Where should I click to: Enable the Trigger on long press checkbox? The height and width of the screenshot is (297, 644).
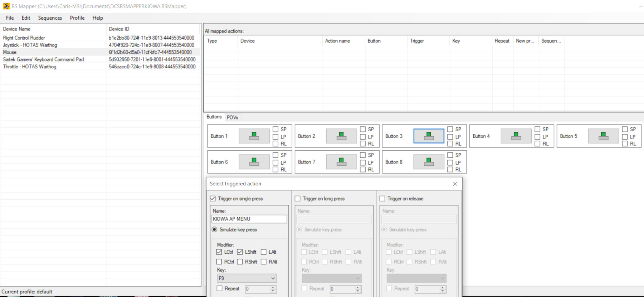point(298,199)
